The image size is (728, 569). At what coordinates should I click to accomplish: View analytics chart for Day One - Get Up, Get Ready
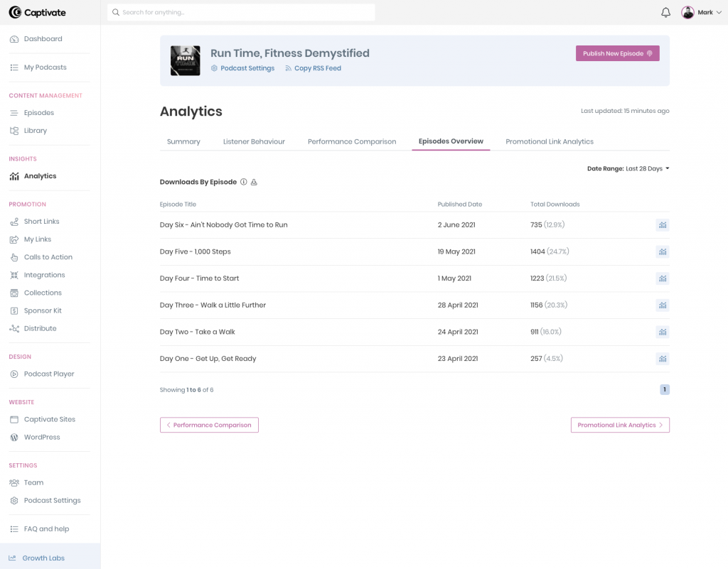[663, 359]
